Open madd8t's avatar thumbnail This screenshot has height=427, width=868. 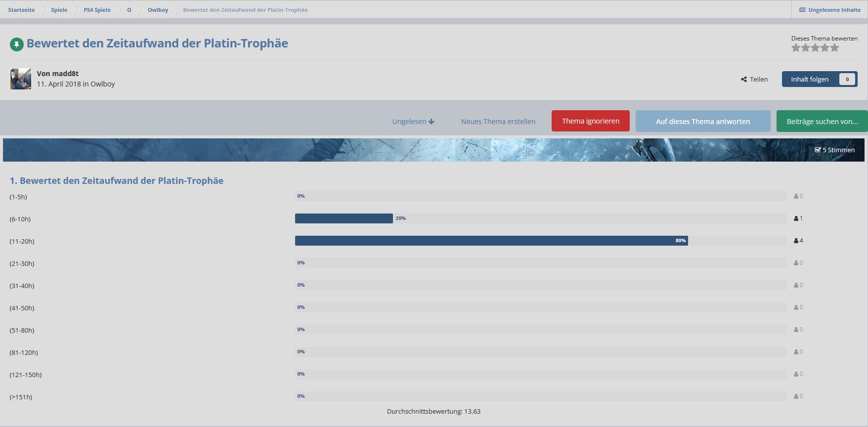point(21,79)
